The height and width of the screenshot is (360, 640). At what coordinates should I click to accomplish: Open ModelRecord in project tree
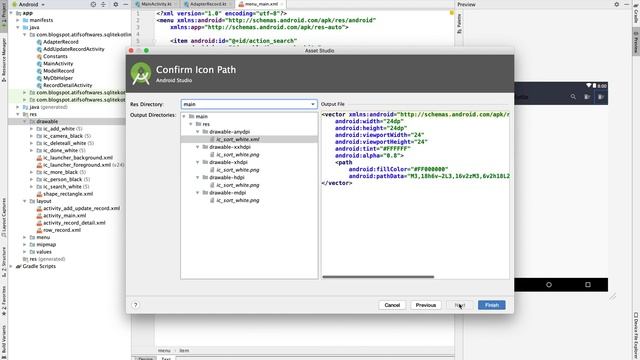point(58,71)
